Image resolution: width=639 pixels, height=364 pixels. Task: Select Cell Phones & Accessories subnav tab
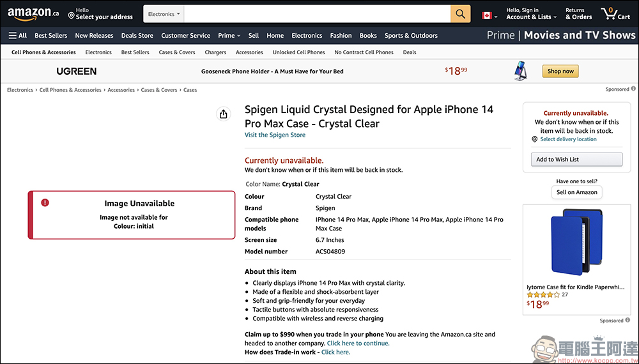43,52
